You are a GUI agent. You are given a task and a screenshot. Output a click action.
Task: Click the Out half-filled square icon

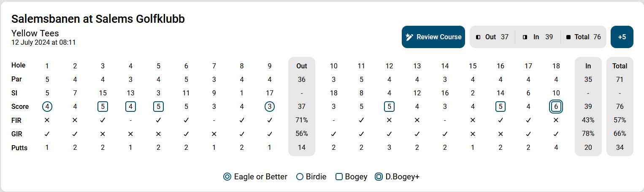(x=478, y=37)
